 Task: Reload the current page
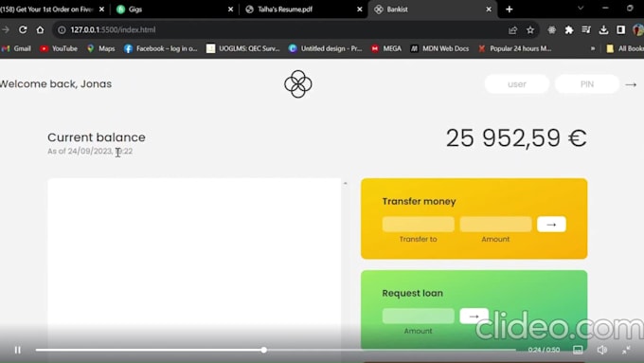tap(23, 29)
